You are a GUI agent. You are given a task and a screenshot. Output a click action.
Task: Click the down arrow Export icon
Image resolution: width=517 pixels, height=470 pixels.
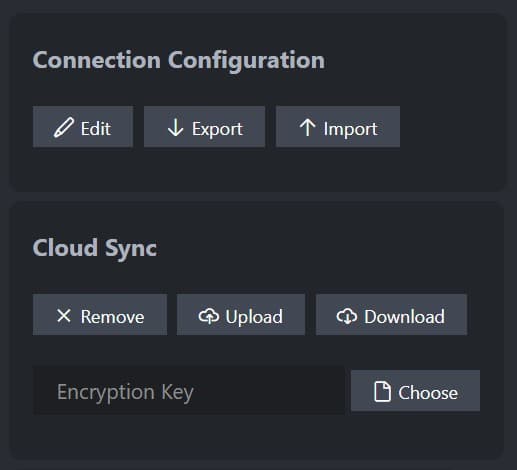[x=176, y=127]
